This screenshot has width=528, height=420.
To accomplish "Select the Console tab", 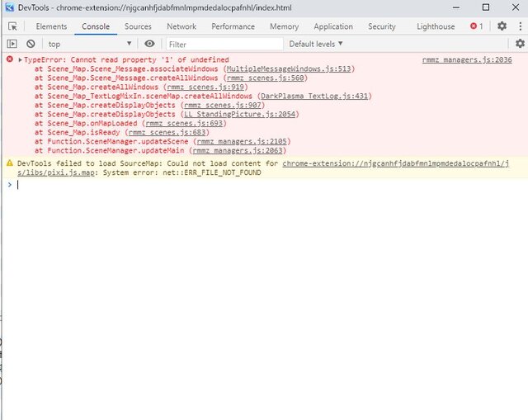I will coord(96,26).
